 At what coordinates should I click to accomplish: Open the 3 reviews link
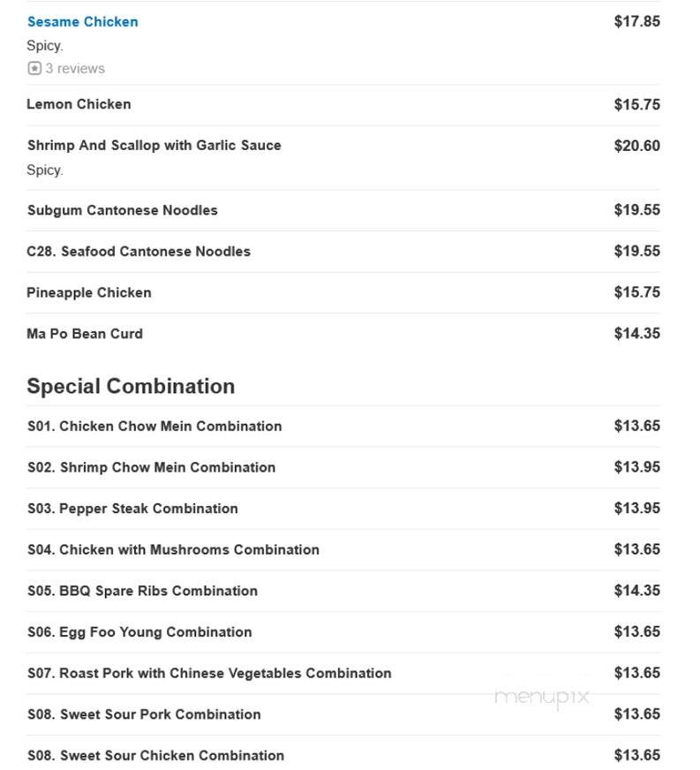(x=75, y=68)
